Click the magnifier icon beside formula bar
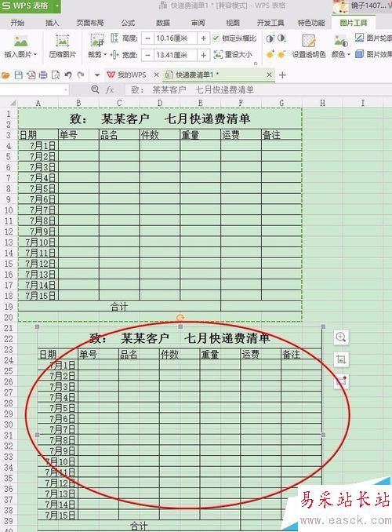The width and height of the screenshot is (392, 532). tap(96, 89)
